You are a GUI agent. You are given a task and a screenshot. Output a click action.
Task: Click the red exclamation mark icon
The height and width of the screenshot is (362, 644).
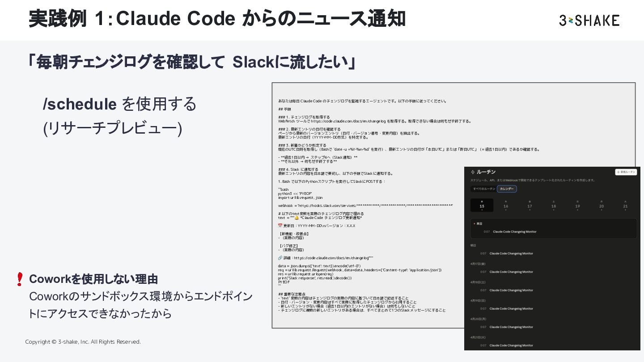(19, 279)
